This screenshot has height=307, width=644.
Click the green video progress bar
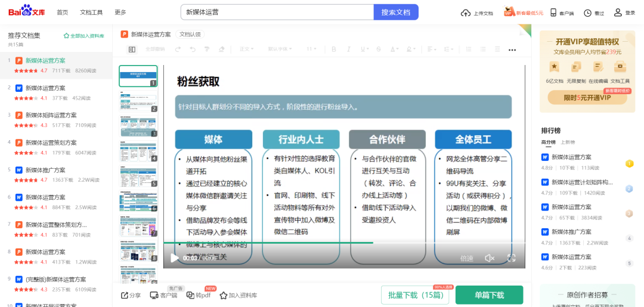(x=268, y=243)
